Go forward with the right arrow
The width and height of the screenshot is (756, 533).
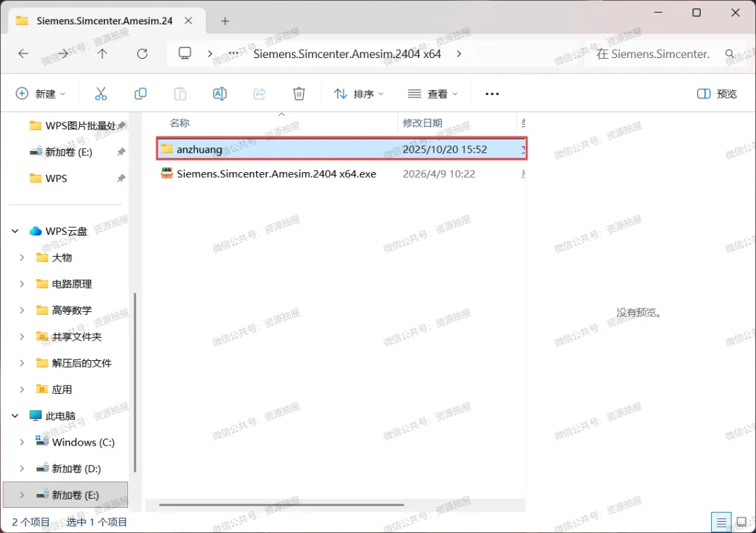click(63, 53)
